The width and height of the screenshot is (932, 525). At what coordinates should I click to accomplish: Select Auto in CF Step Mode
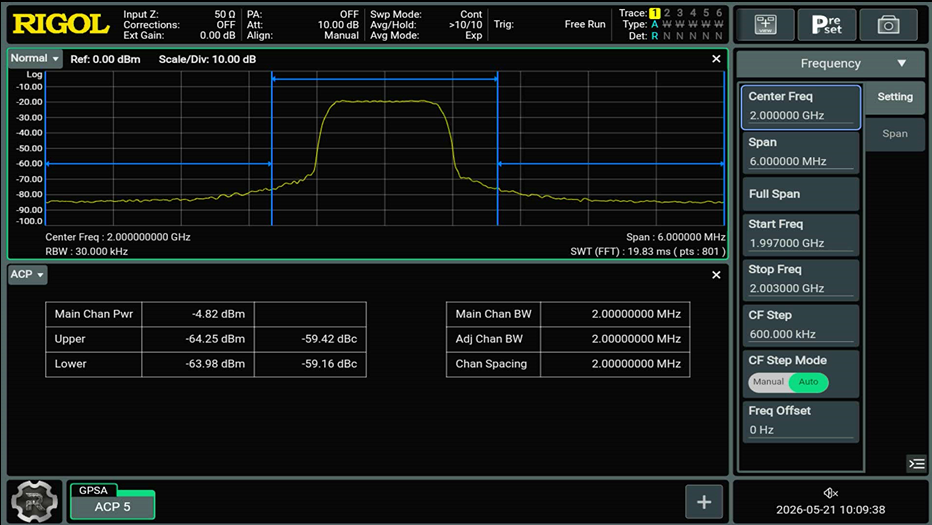(x=808, y=382)
